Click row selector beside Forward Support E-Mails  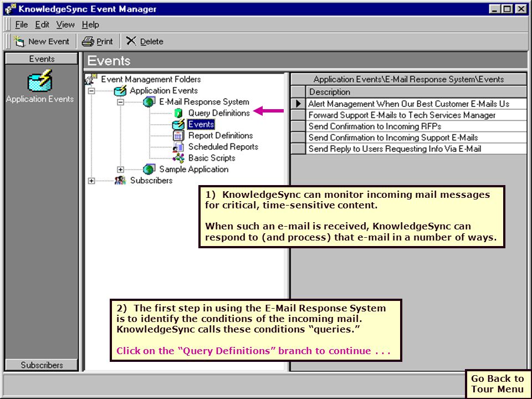click(x=298, y=115)
